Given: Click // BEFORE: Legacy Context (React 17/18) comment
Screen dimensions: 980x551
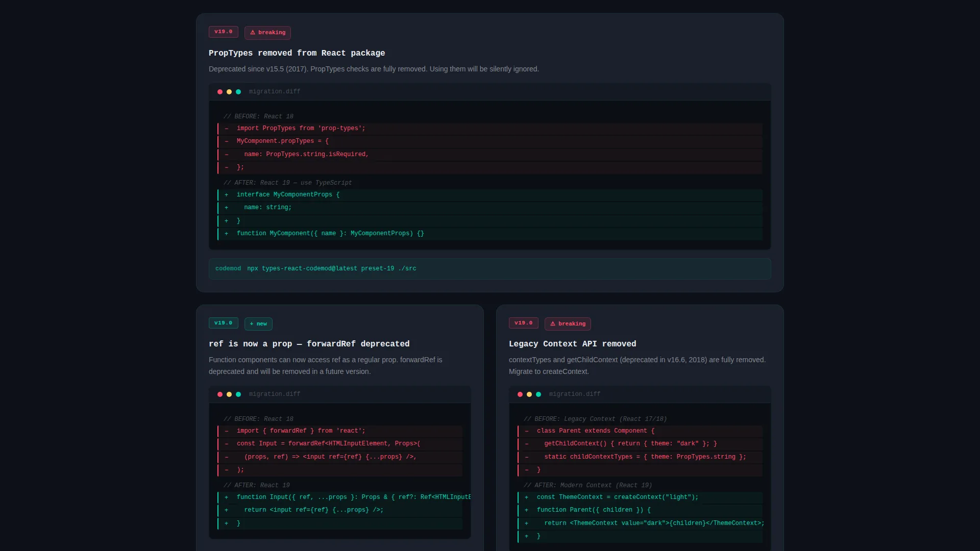Looking at the screenshot, I should pyautogui.click(x=595, y=419).
